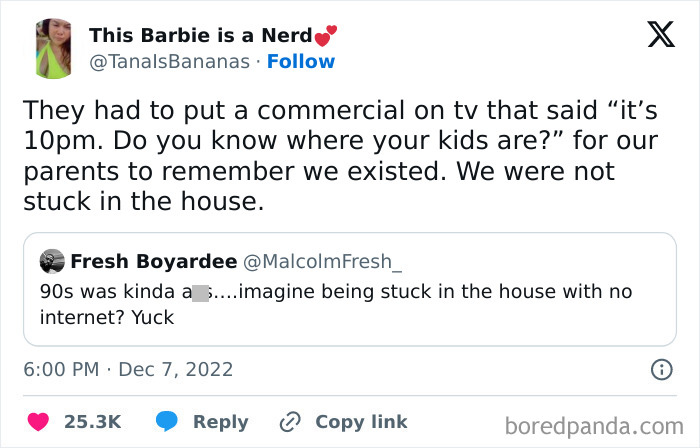The width and height of the screenshot is (700, 448).
Task: Follow the @TanaIsBananas account
Action: (x=301, y=62)
